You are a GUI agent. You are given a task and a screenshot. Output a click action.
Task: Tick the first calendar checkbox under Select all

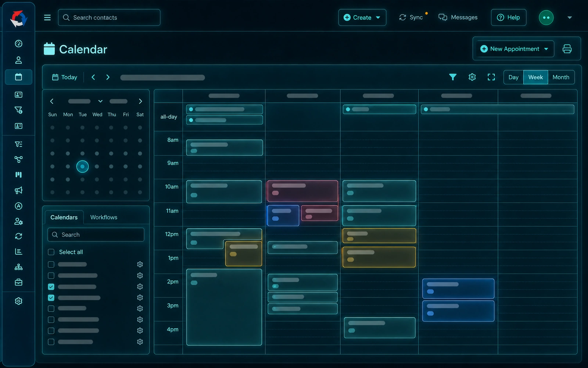pyautogui.click(x=51, y=265)
